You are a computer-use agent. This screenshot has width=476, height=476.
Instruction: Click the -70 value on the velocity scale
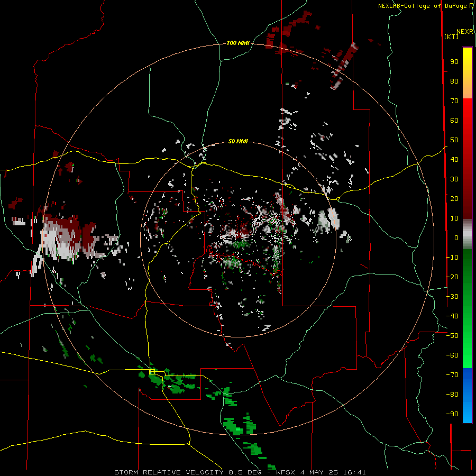point(452,374)
